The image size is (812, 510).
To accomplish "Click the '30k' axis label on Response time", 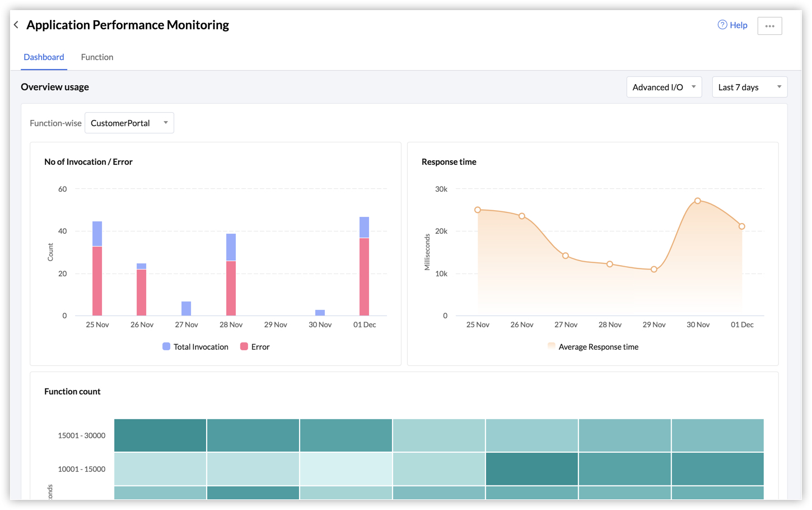I will (x=441, y=189).
